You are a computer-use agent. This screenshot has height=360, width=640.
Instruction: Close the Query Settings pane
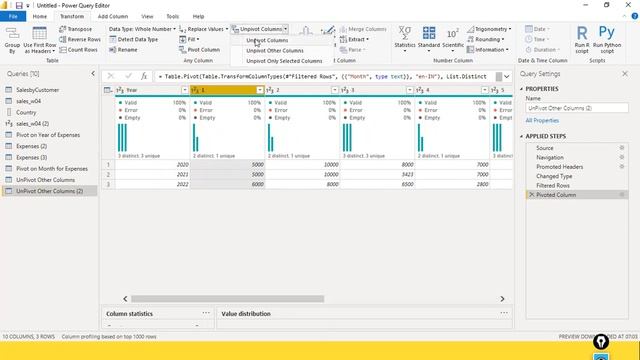tap(625, 74)
